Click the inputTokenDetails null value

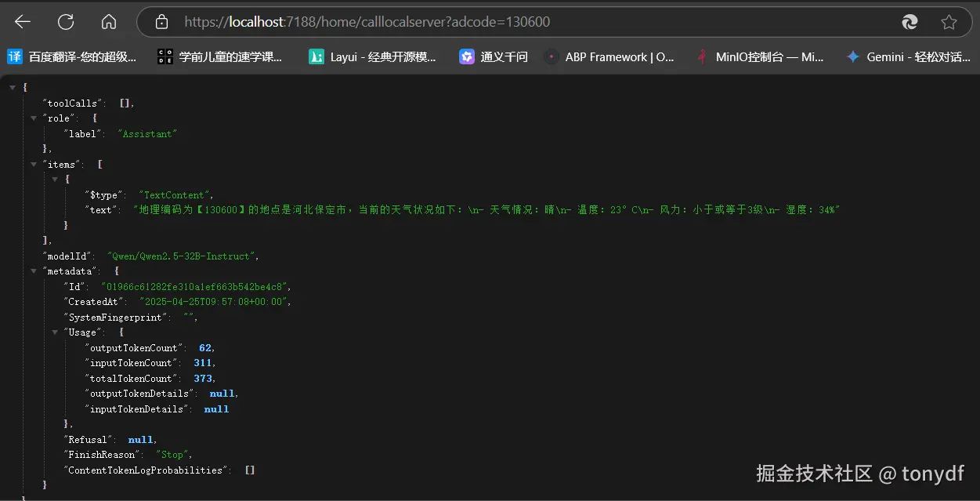(217, 409)
